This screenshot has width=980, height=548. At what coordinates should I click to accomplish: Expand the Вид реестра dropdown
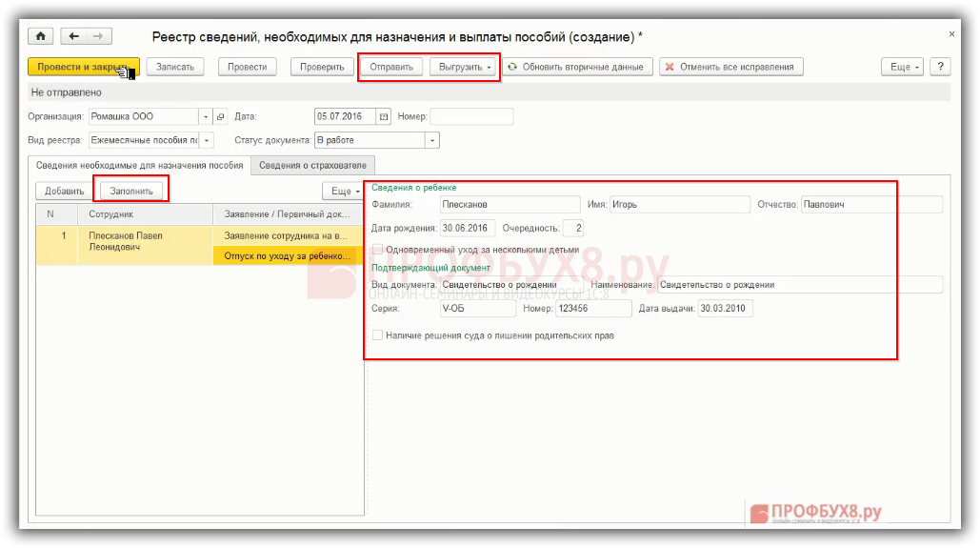coord(206,140)
